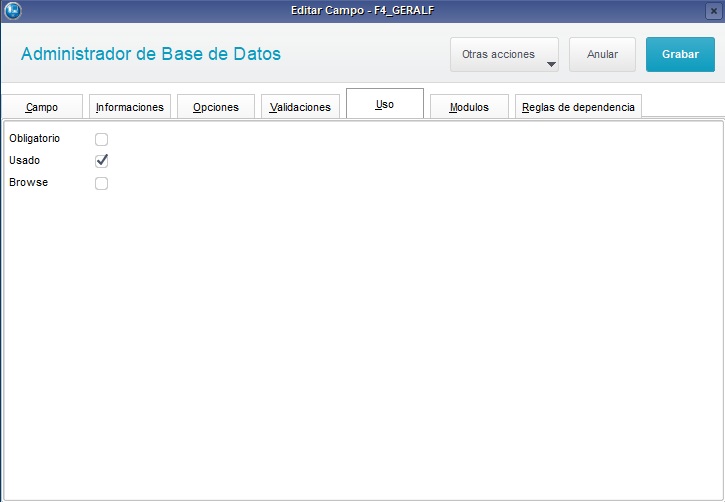Go to the Opciones tab

[x=216, y=107]
